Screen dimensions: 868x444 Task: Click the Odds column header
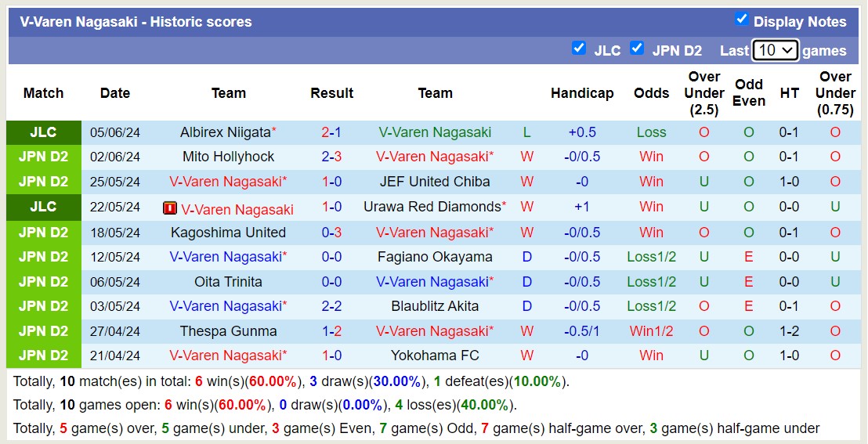click(x=651, y=93)
